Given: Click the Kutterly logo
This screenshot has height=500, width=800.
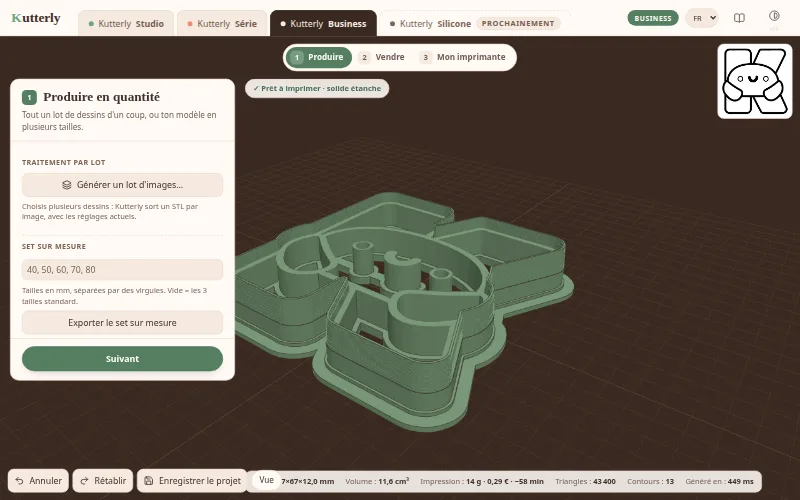Looking at the screenshot, I should 36,18.
